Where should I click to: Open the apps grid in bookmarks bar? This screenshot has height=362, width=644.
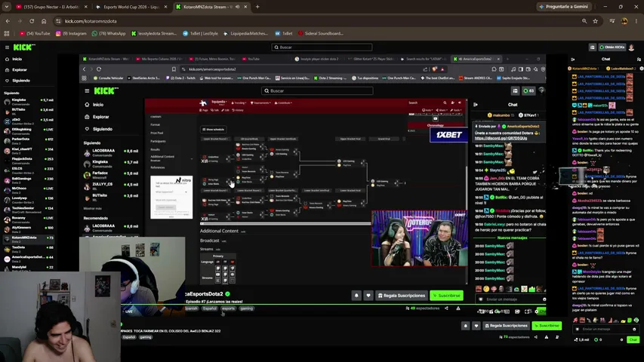(7, 34)
